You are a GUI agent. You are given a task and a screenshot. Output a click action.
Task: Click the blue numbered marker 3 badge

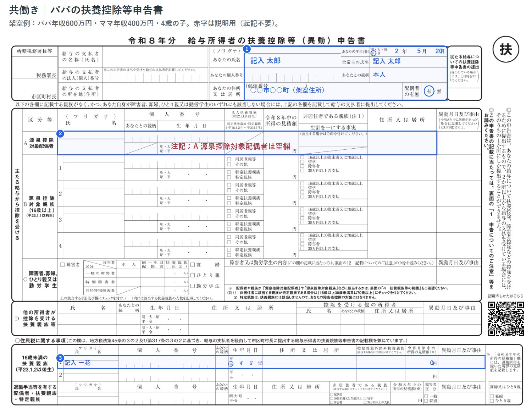(60, 358)
